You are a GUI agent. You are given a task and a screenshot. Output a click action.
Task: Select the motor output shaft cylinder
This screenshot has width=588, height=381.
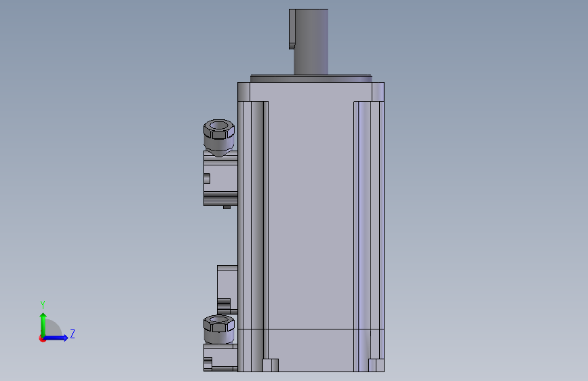pos(311,41)
